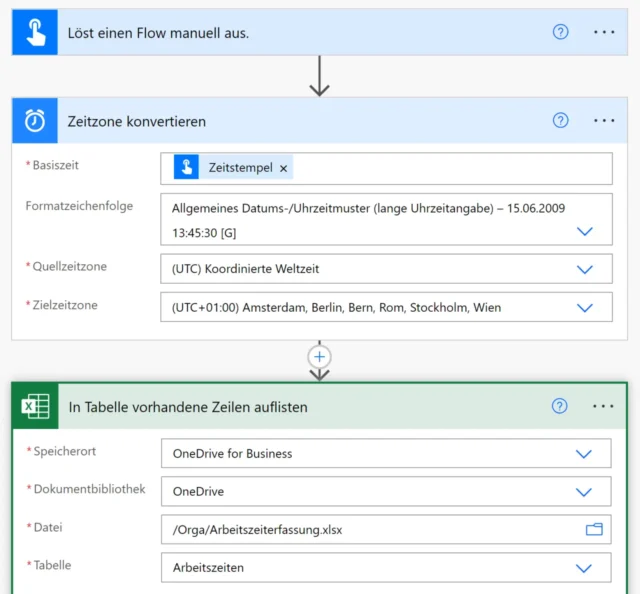The width and height of the screenshot is (640, 594).
Task: Expand the Tabelle dropdown
Action: click(585, 568)
